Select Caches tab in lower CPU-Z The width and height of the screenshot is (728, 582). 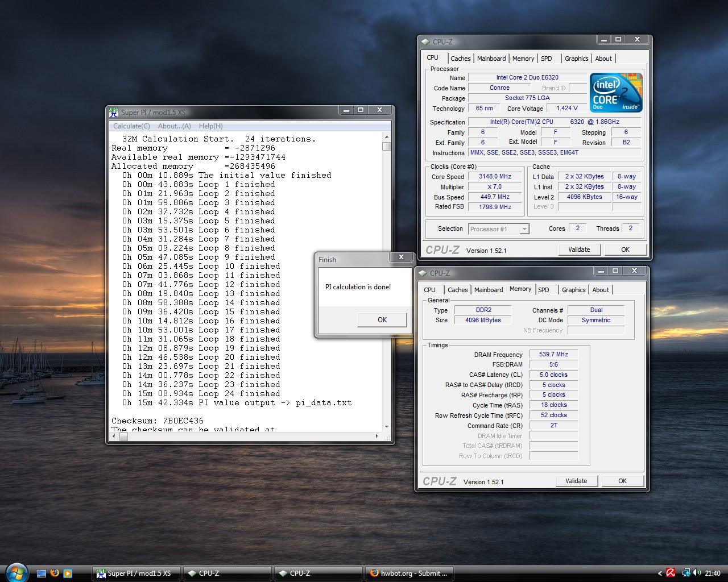457,290
